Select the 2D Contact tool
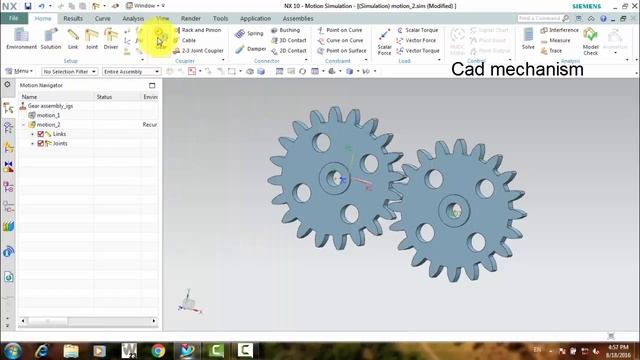The image size is (640, 360). tap(289, 51)
